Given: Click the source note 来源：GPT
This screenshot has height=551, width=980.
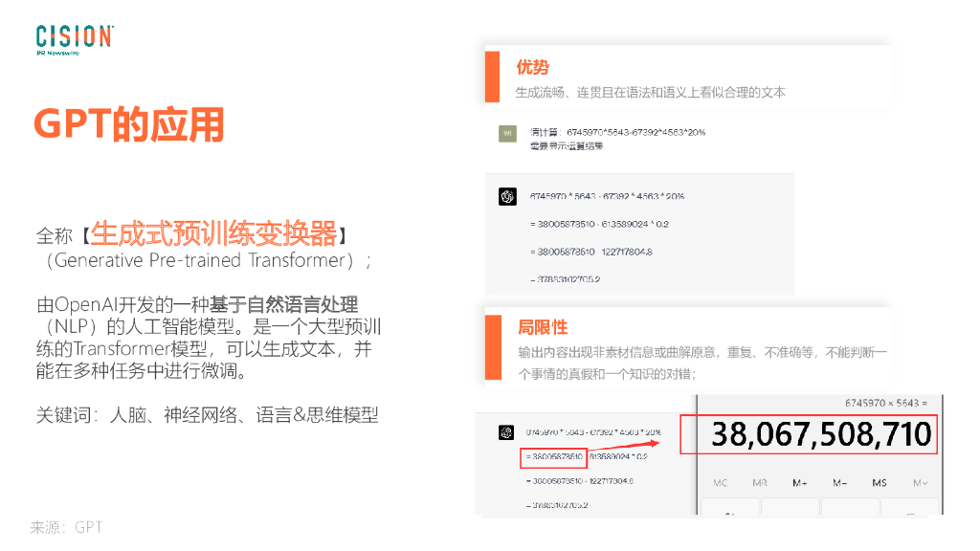Looking at the screenshot, I should pos(66,527).
